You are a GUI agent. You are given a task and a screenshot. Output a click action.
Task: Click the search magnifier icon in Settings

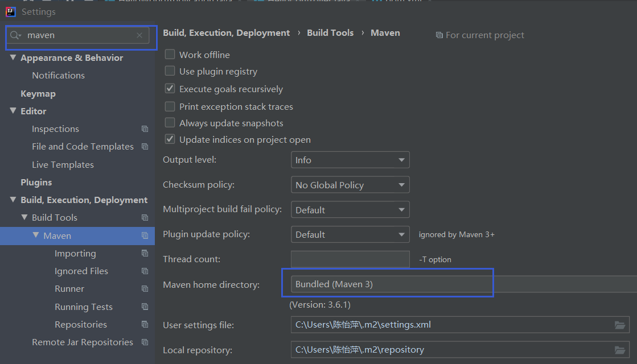coord(15,35)
